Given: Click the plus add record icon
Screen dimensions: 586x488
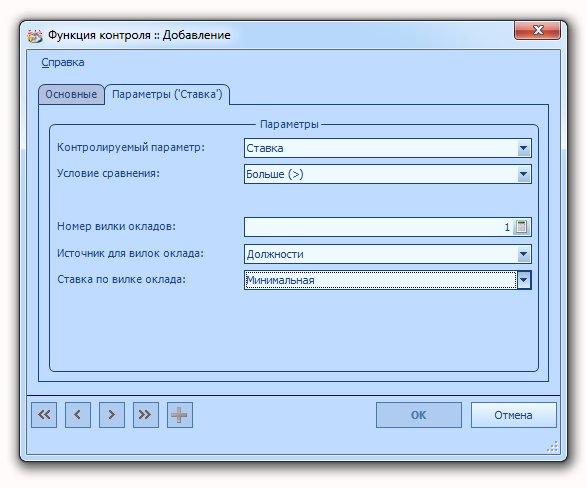Looking at the screenshot, I should [180, 415].
